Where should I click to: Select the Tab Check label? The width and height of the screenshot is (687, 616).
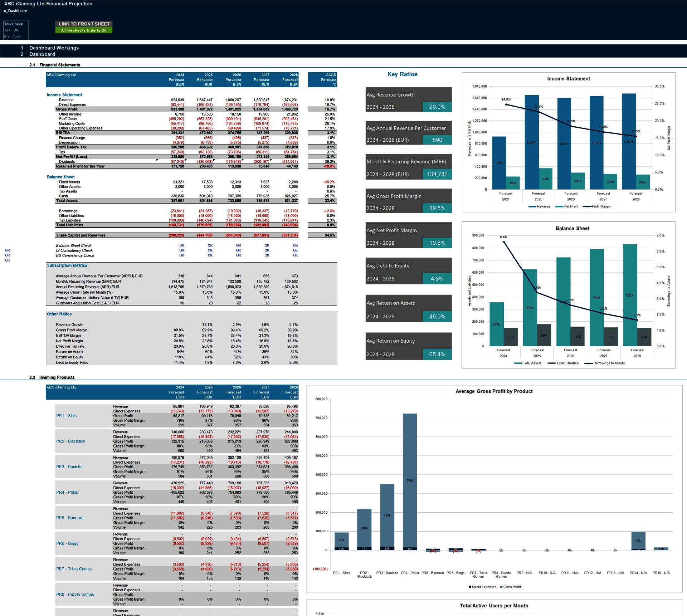point(14,24)
